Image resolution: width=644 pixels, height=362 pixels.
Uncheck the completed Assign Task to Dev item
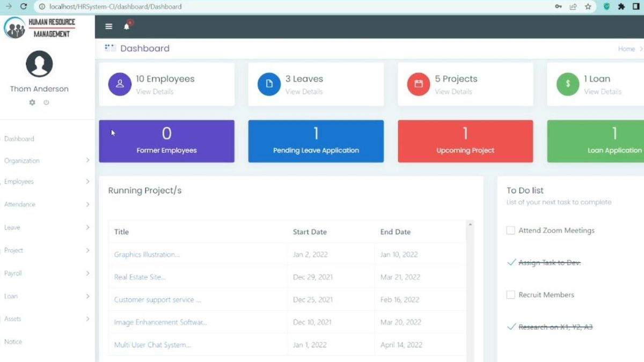click(511, 262)
